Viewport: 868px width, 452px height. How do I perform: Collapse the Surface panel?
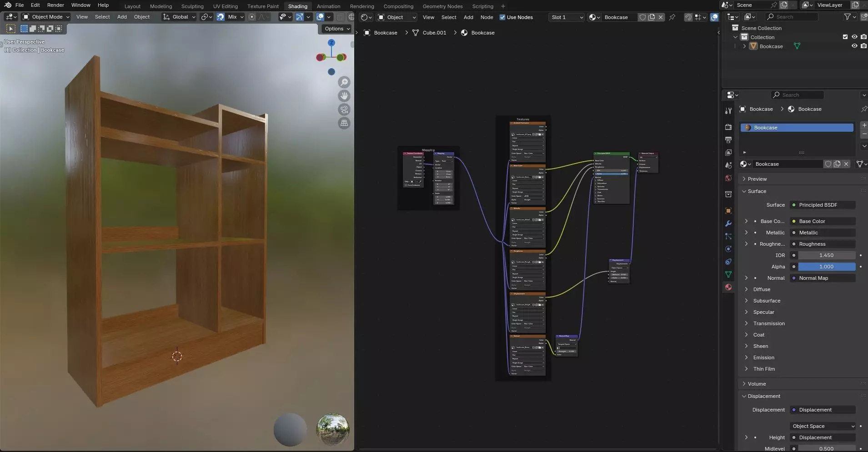coord(757,191)
